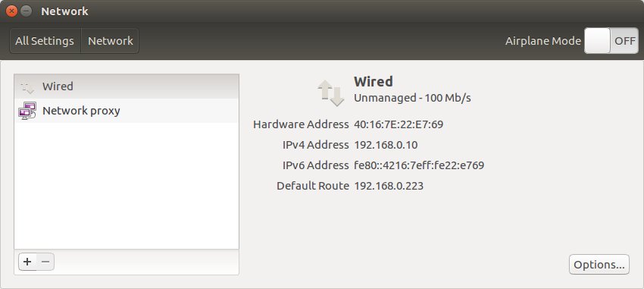Viewport: 644px width, 289px height.
Task: Click the IPv6 address value
Action: pyautogui.click(x=419, y=165)
